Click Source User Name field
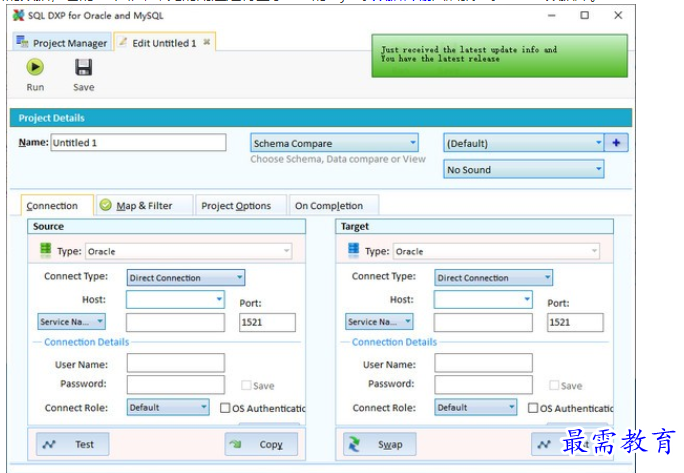The width and height of the screenshot is (684, 473). 176,363
